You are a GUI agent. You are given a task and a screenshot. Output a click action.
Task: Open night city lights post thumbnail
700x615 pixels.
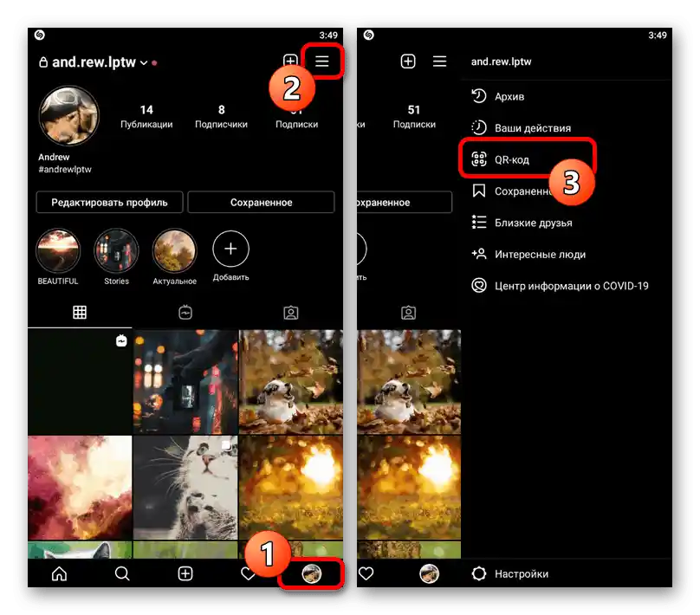185,382
